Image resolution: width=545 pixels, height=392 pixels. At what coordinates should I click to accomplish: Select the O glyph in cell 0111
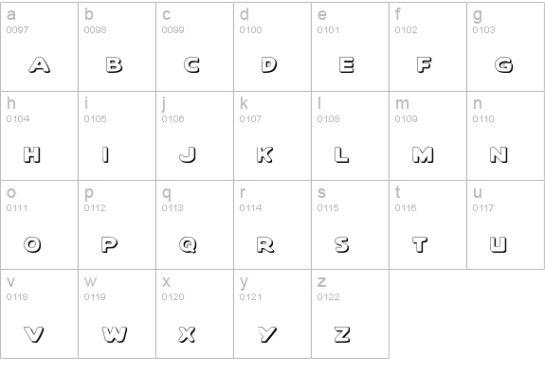tap(32, 244)
